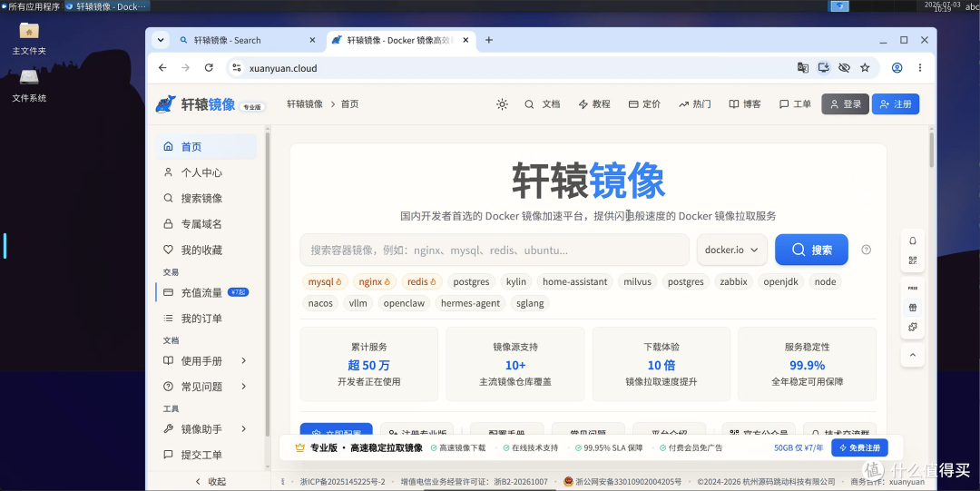
Task: Click the notification bell floating icon
Action: (x=913, y=241)
